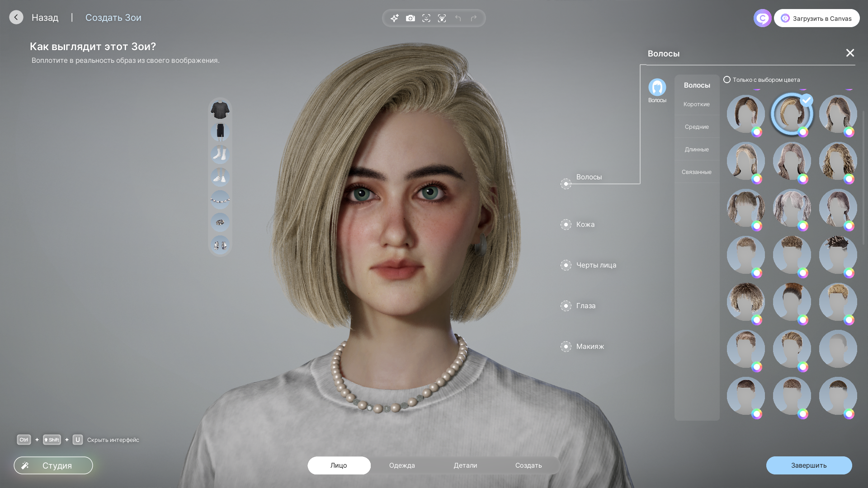
Task: Click the Волосы face marker dot
Action: [x=566, y=184]
